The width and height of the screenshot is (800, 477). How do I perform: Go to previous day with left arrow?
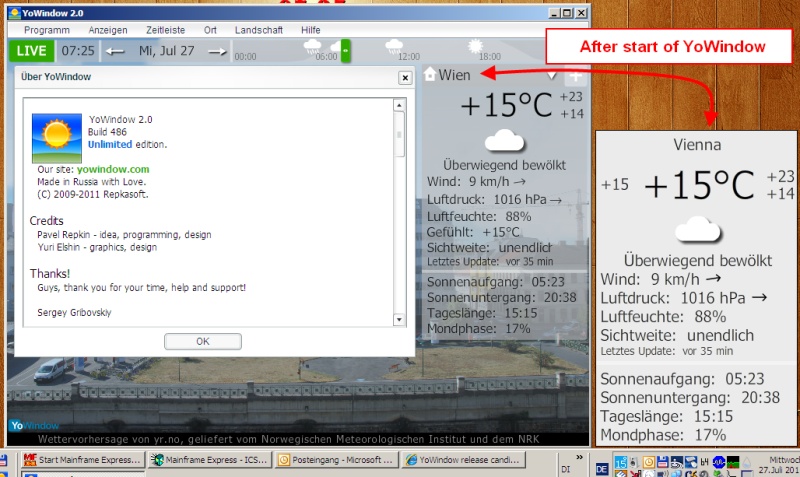coord(115,51)
